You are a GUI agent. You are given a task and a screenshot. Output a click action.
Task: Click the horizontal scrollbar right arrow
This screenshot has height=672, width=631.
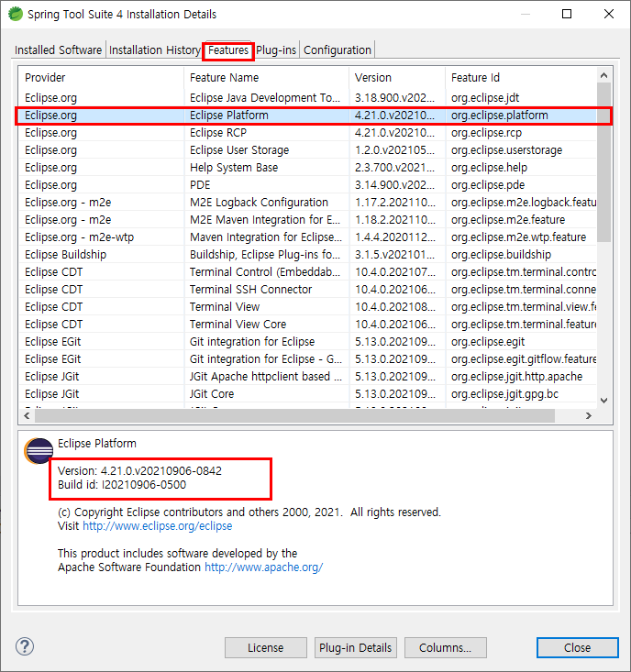point(589,415)
